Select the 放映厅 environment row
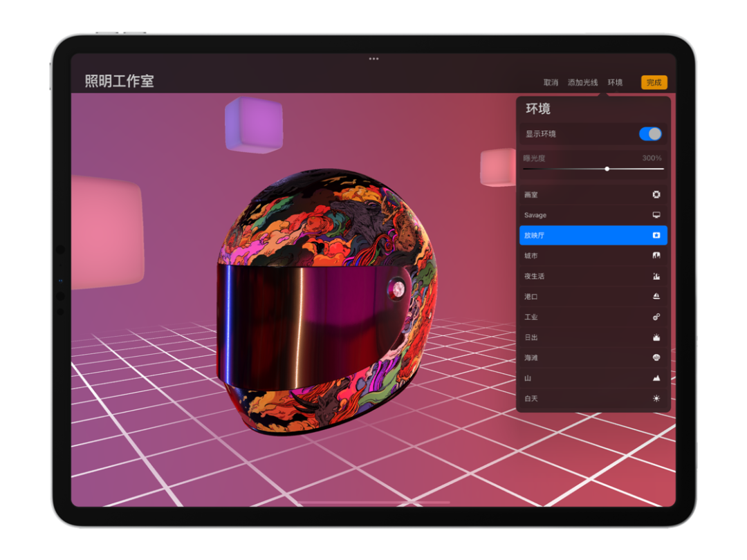 pos(593,235)
